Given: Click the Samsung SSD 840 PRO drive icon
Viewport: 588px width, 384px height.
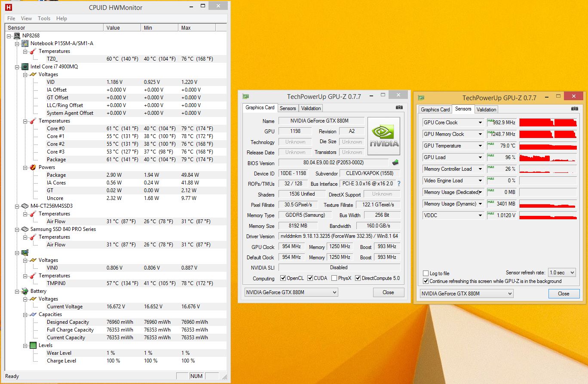Looking at the screenshot, I should (x=25, y=229).
